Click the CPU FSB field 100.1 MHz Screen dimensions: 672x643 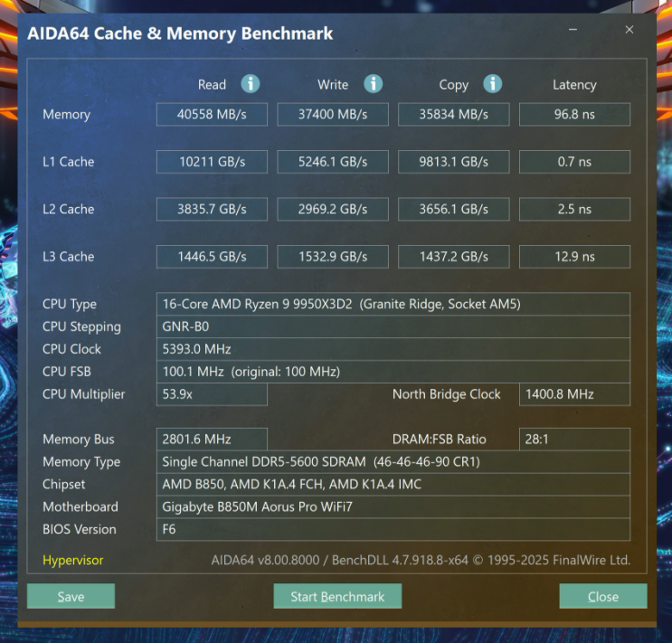(x=393, y=372)
